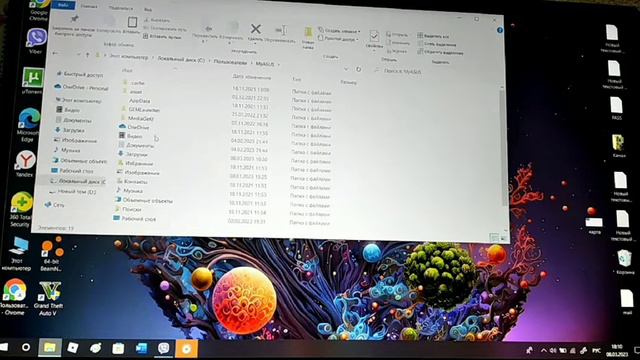640x360 pixels.
Task: Click the File Explorer taskbar icon
Action: [50, 347]
